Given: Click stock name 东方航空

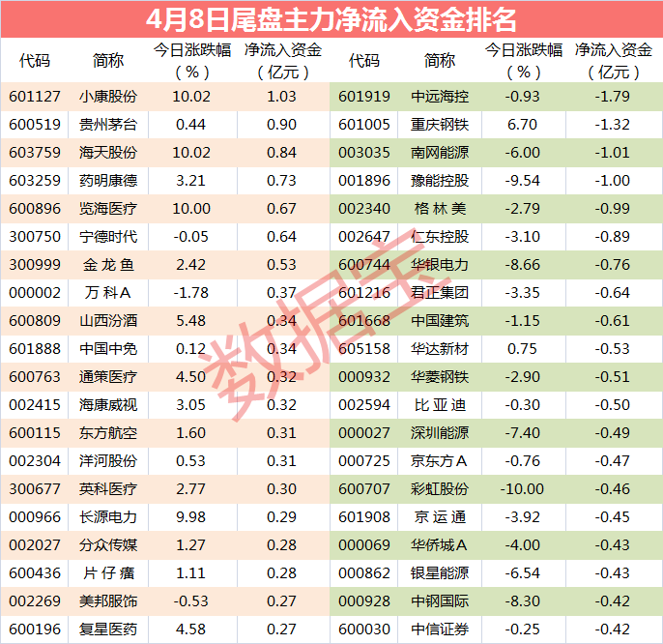Looking at the screenshot, I should coord(108,433).
